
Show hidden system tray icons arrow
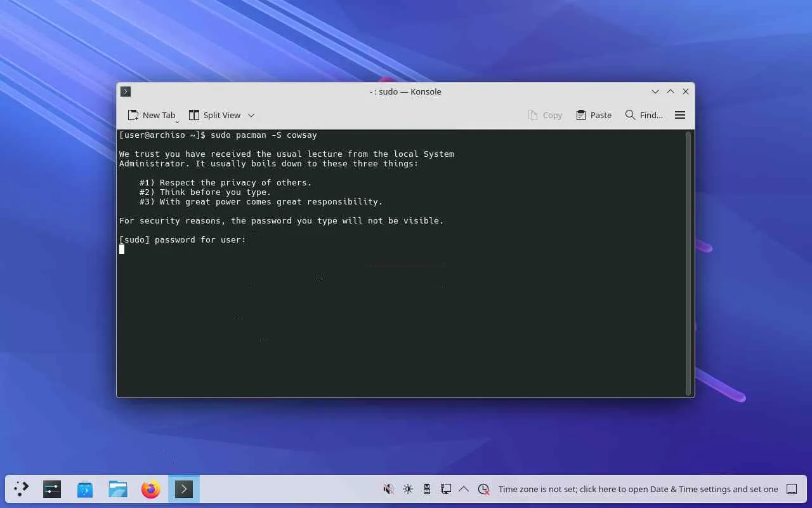[x=464, y=489]
